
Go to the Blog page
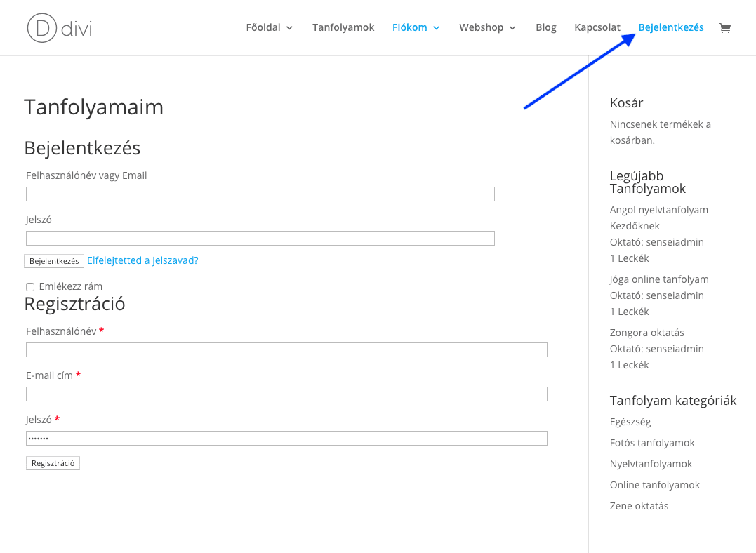click(546, 27)
